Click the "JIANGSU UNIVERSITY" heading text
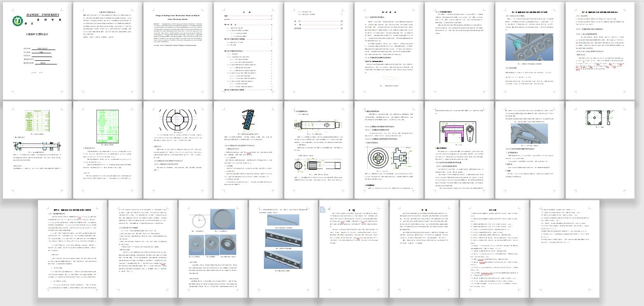 pyautogui.click(x=42, y=15)
